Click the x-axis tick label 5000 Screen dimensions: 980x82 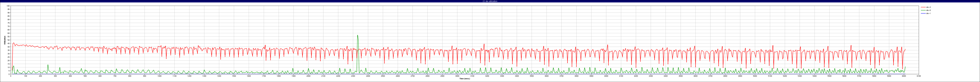coord(755,76)
